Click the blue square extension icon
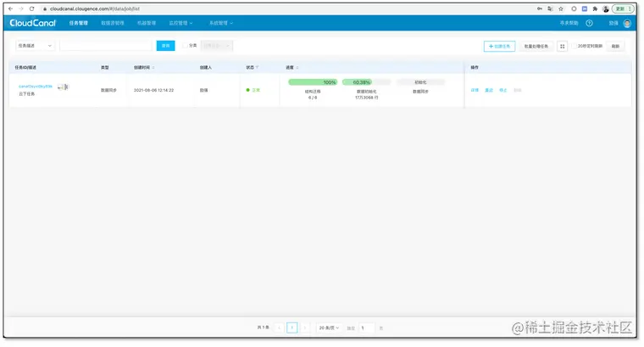The image size is (644, 347). [585, 8]
